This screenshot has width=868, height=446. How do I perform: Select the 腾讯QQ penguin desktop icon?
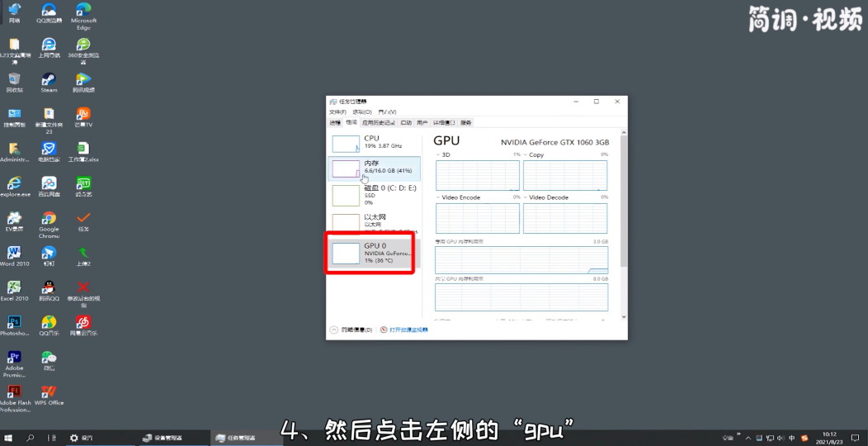49,291
